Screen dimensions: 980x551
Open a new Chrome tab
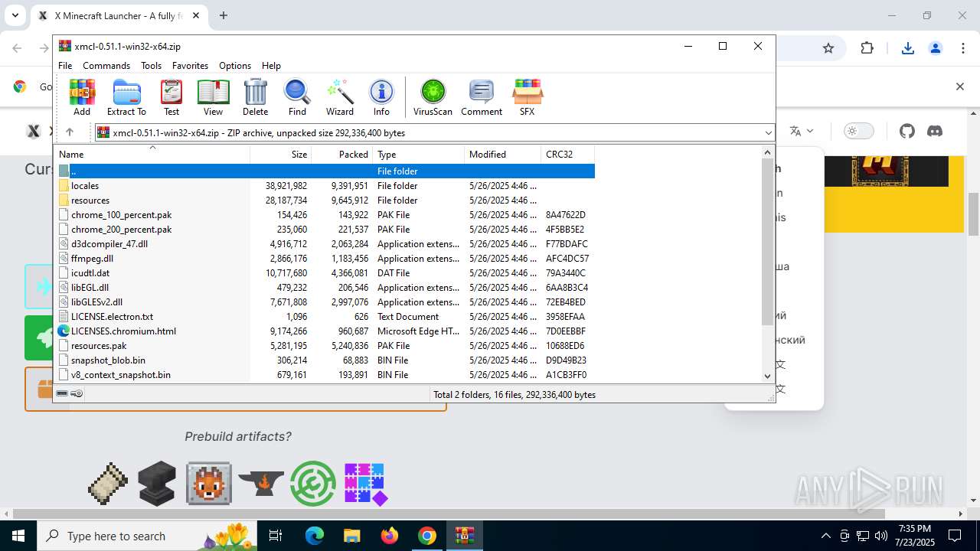tap(224, 15)
